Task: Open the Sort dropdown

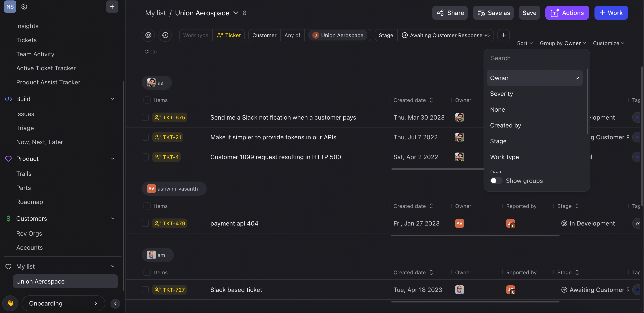Action: [x=524, y=43]
